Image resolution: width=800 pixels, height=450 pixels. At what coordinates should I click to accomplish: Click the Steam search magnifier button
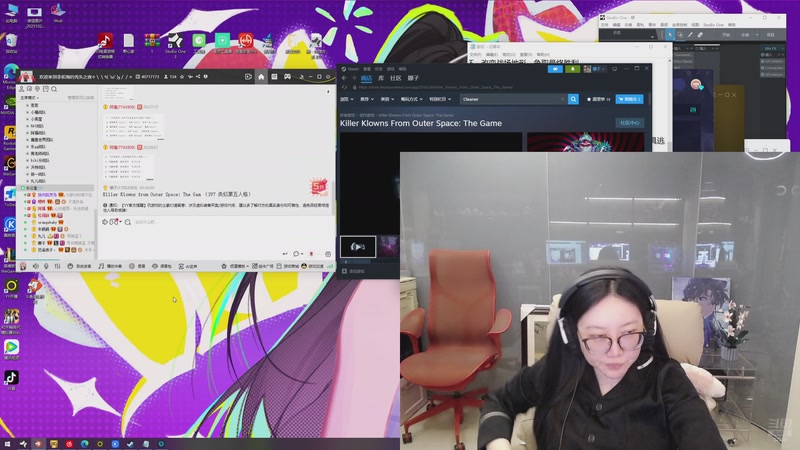[x=573, y=99]
